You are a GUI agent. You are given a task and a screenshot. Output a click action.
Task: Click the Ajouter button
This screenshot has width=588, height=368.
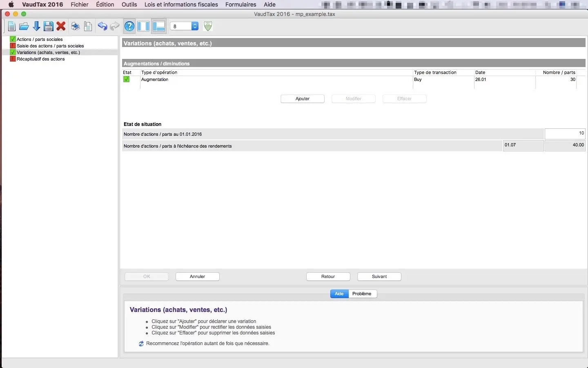tap(303, 99)
